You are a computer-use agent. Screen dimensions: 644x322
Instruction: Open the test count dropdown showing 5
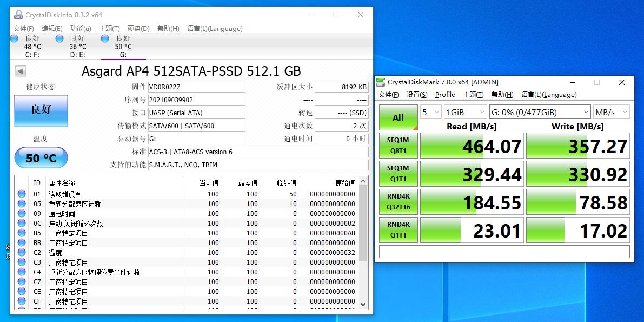click(430, 111)
